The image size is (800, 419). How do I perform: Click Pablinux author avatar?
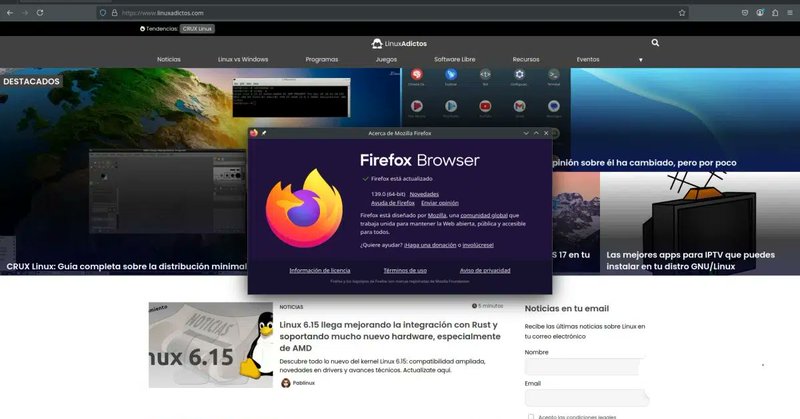click(286, 383)
